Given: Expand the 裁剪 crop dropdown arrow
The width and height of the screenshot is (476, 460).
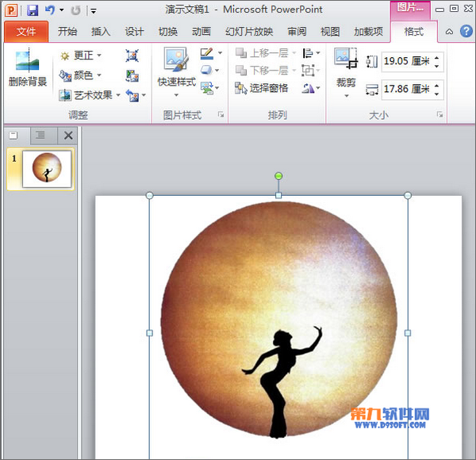Looking at the screenshot, I should (x=347, y=96).
